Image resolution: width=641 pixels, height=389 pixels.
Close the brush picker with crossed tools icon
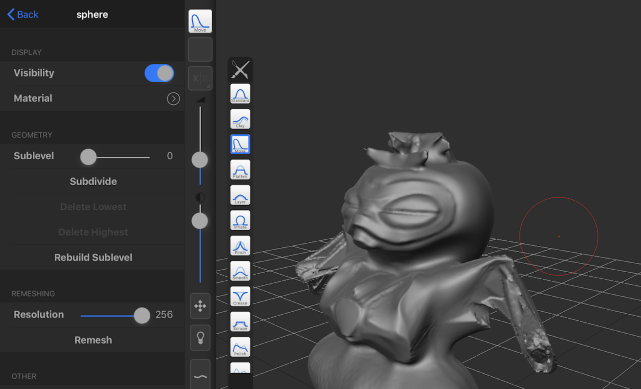240,69
